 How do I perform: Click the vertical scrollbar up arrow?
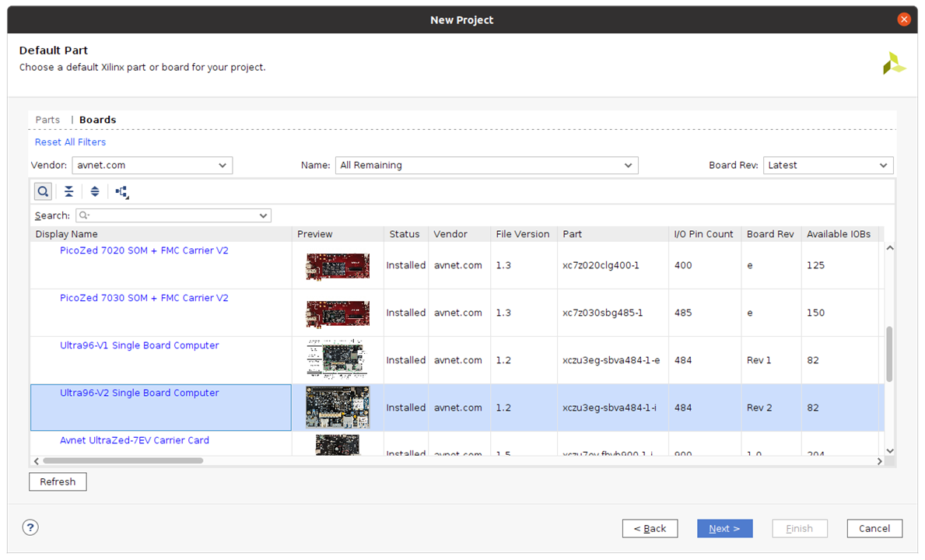click(x=890, y=248)
